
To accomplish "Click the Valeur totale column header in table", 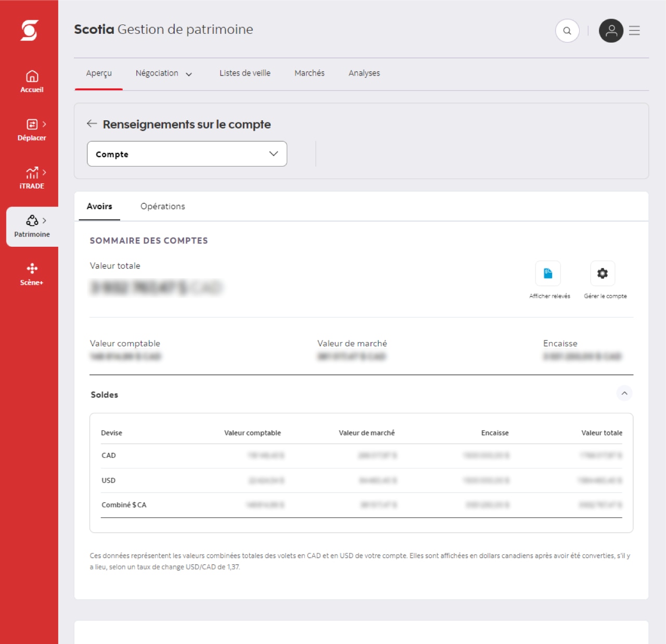I will 601,433.
